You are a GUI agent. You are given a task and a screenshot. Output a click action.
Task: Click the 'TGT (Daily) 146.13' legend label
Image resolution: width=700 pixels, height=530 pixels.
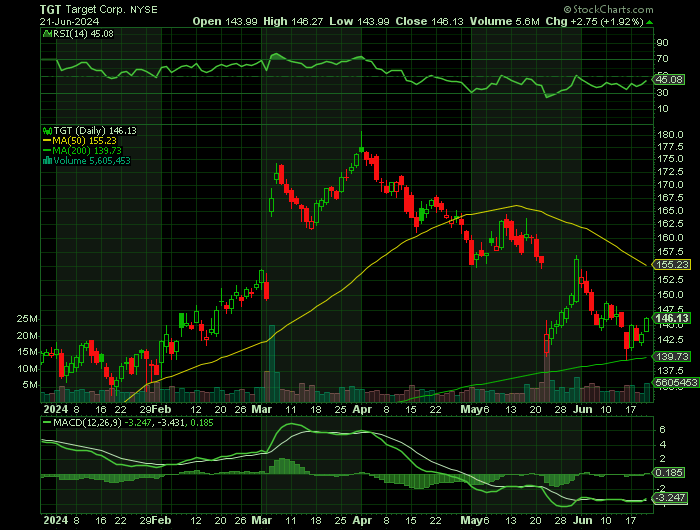click(95, 131)
